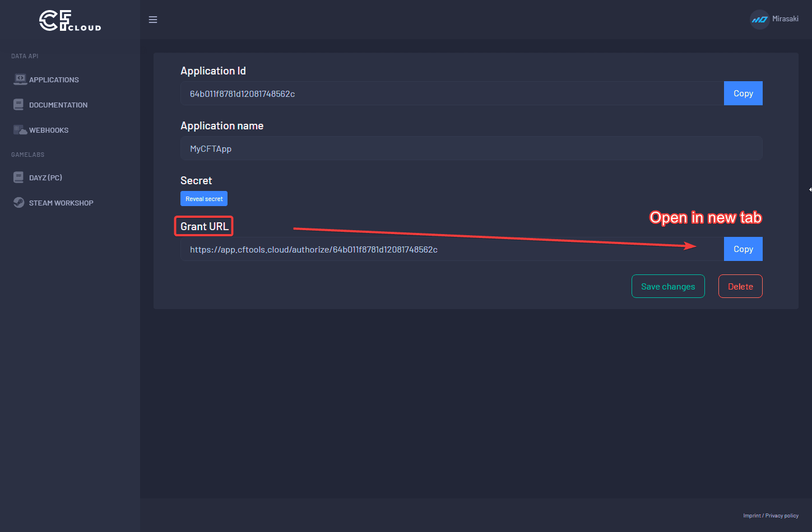
Task: Click into the Application Id field
Action: coord(452,94)
